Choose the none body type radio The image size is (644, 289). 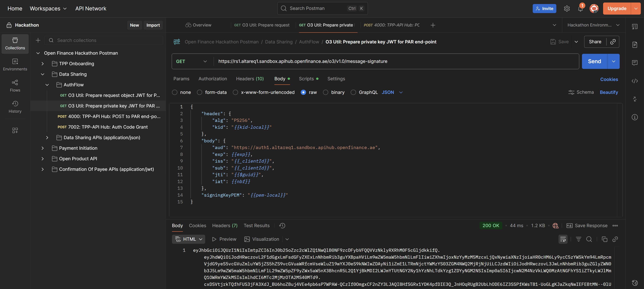coord(175,92)
